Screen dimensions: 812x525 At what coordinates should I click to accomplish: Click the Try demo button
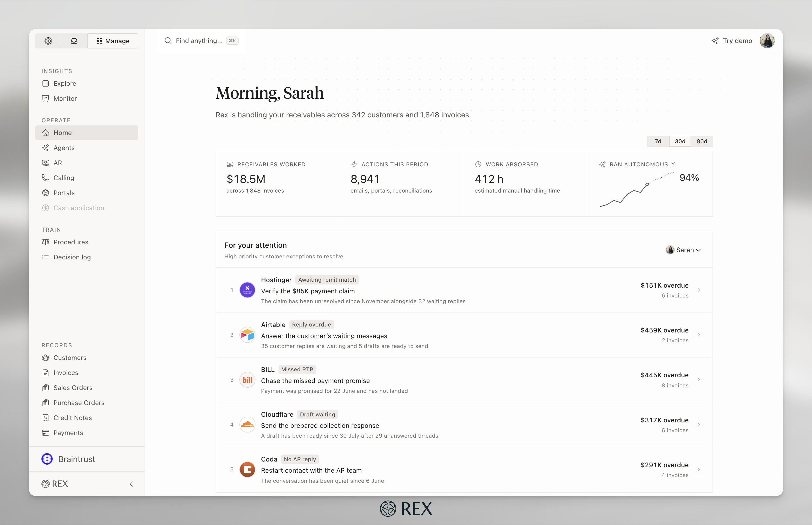731,41
